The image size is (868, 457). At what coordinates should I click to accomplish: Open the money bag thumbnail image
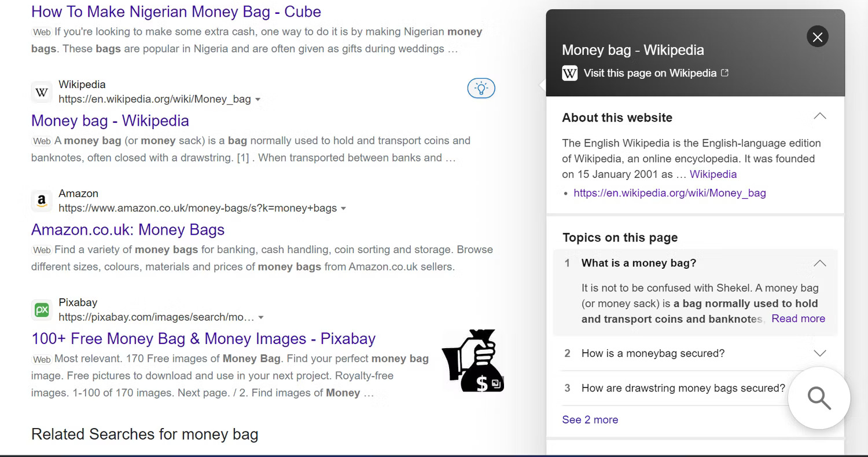tap(472, 360)
